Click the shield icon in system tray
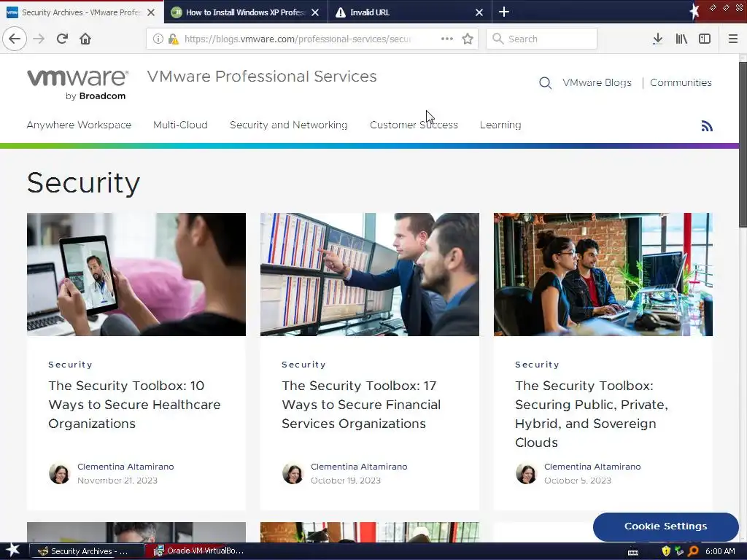747x560 pixels. (666, 551)
